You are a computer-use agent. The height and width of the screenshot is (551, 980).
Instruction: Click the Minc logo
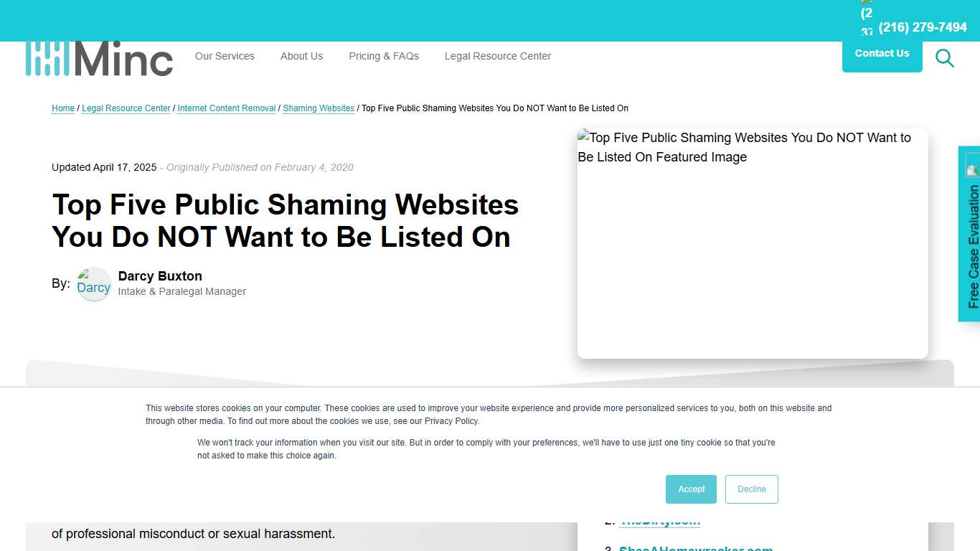click(x=99, y=58)
